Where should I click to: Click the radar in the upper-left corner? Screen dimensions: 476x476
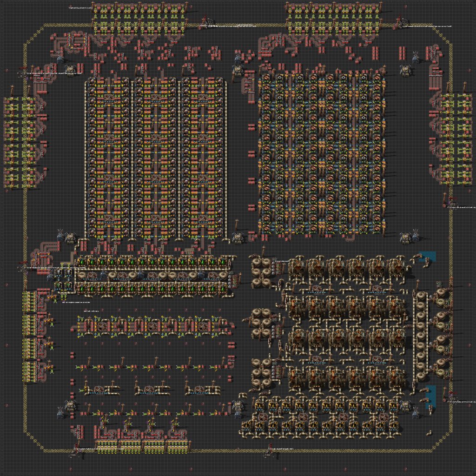click(60, 58)
